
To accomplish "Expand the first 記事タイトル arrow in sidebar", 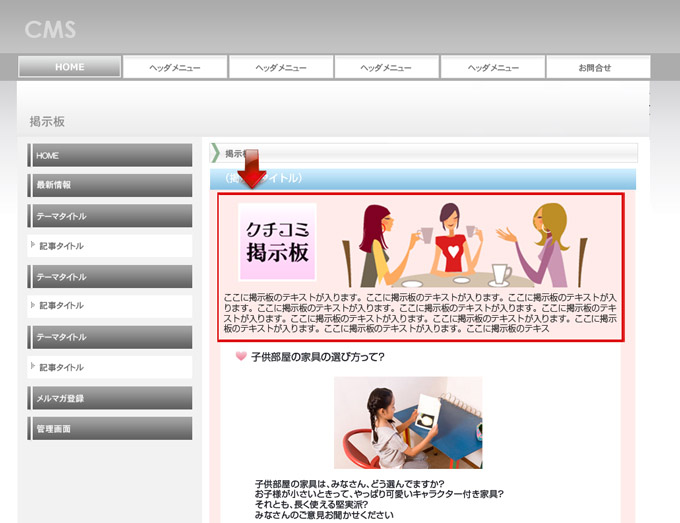I will coord(33,246).
